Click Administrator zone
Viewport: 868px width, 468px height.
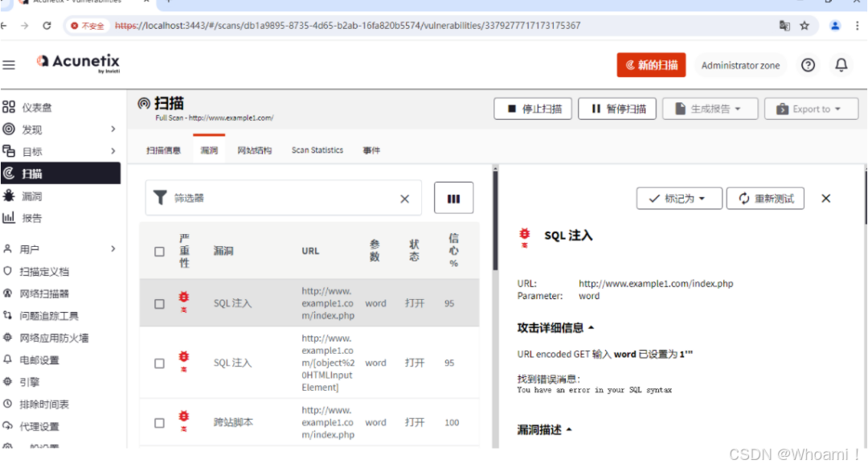point(740,65)
